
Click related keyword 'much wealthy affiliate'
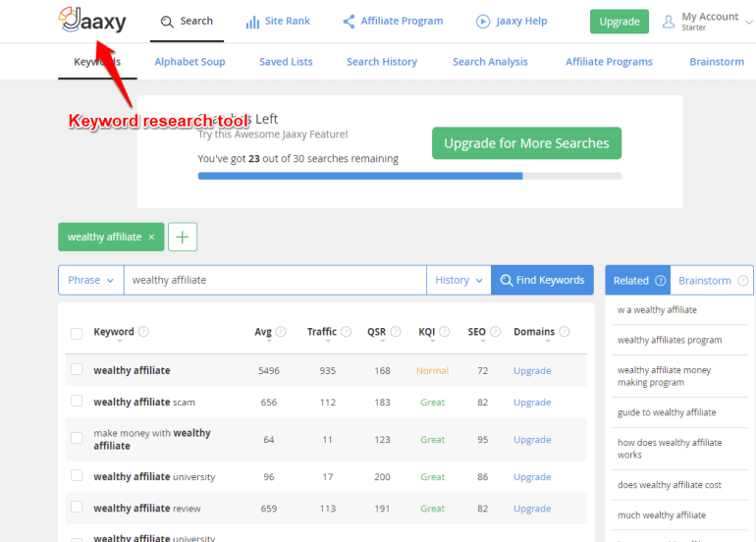(x=662, y=515)
